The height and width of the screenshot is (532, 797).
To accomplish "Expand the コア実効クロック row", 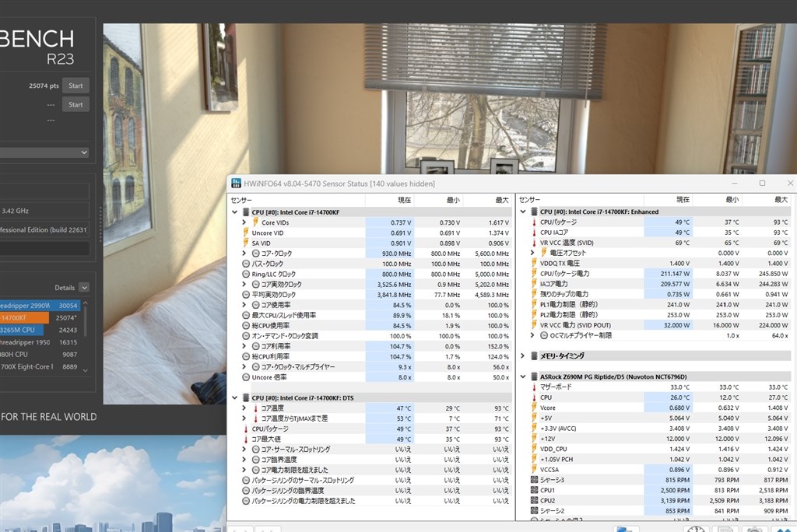I will click(x=244, y=284).
